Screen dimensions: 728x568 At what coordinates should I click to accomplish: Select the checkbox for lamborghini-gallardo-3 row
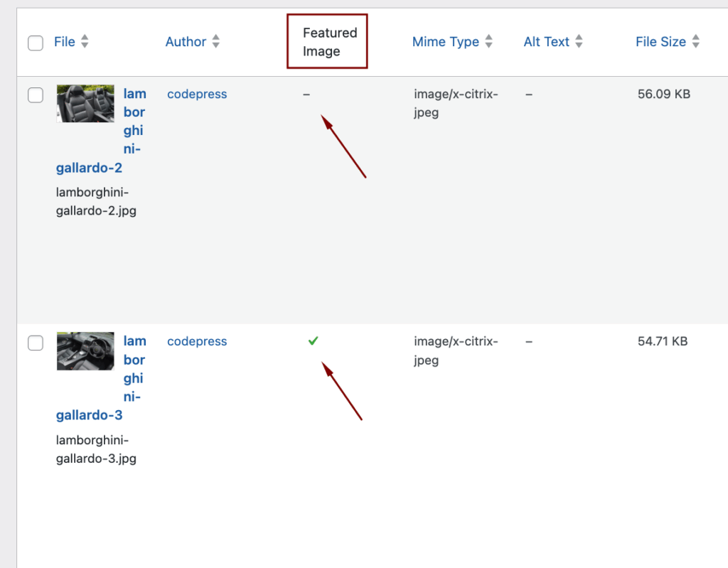tap(35, 343)
